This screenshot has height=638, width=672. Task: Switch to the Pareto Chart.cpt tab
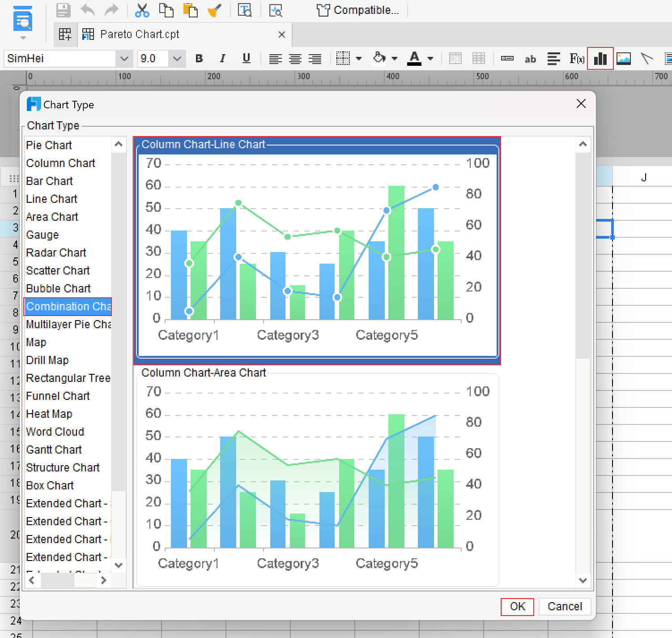point(140,34)
